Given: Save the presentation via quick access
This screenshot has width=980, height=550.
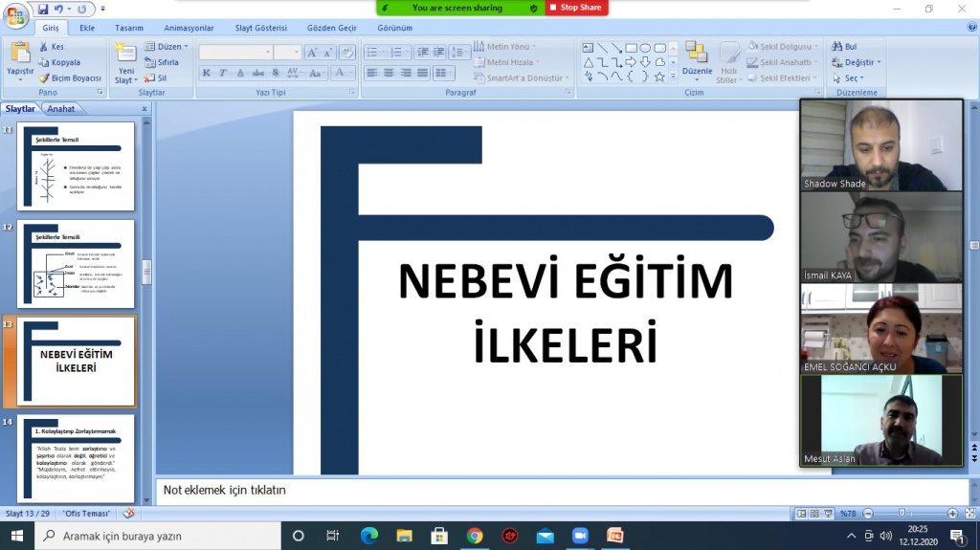Looking at the screenshot, I should pos(43,10).
